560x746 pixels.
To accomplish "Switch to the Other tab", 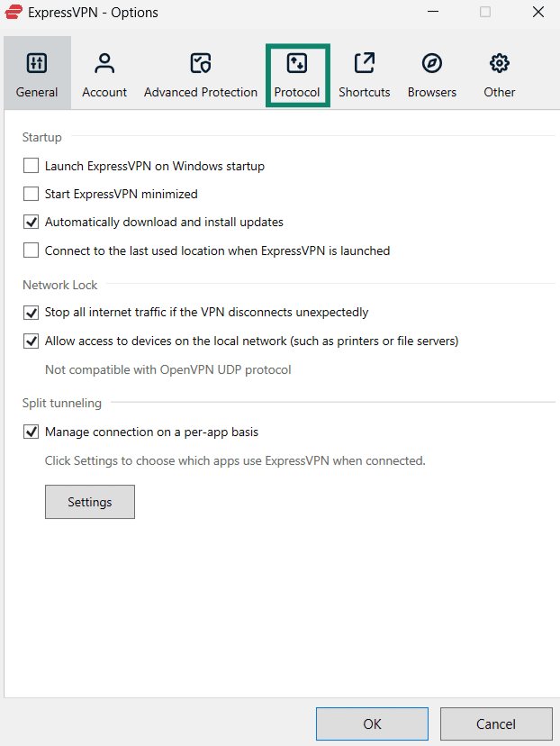I will (499, 74).
